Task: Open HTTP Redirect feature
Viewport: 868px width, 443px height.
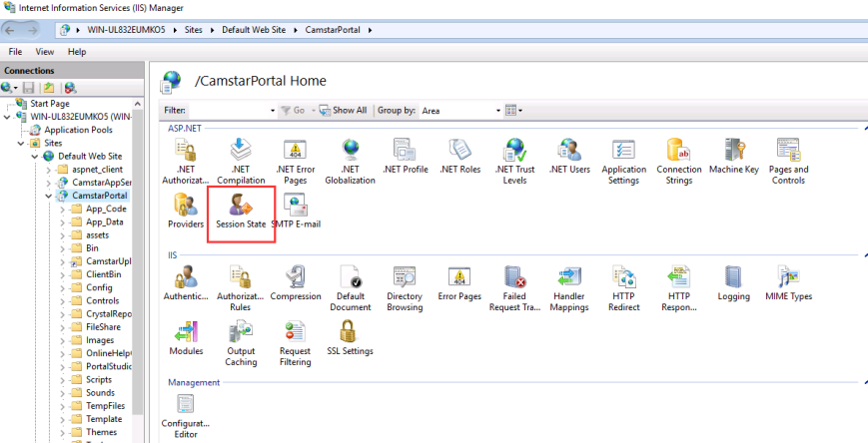Action: tap(624, 287)
